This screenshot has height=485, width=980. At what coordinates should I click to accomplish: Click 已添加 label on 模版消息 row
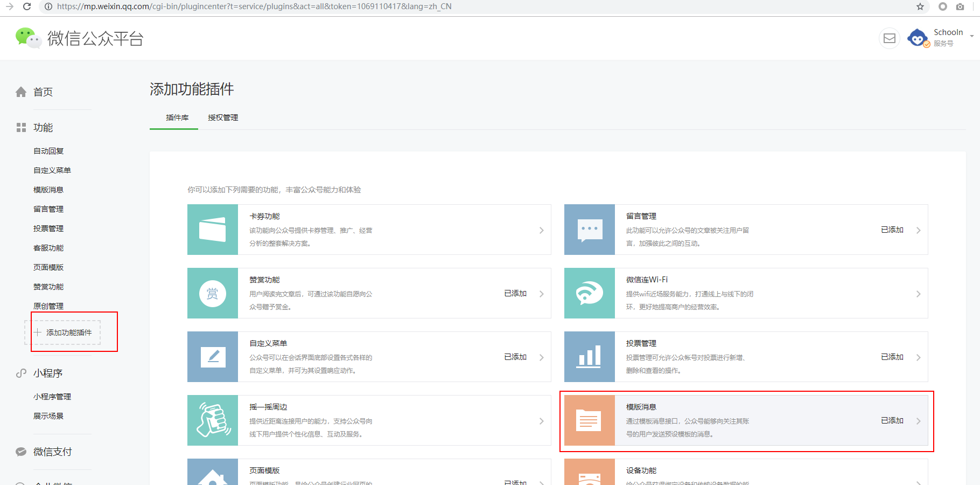(892, 420)
